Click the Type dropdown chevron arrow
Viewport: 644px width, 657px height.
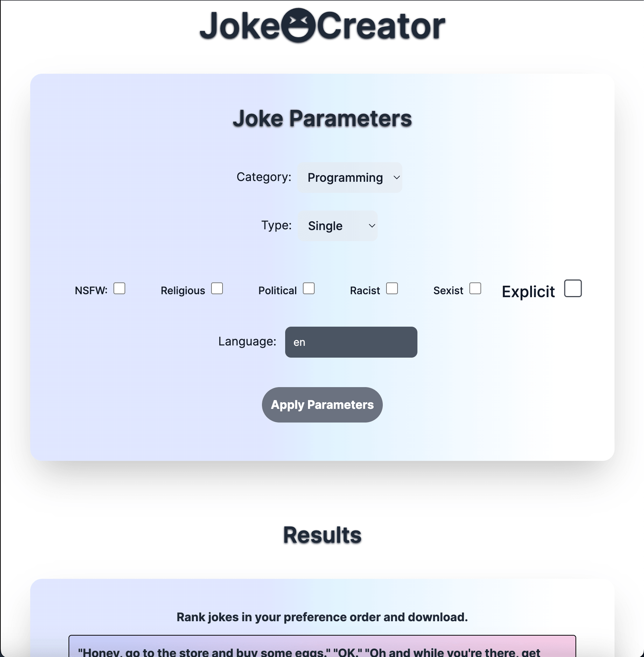[x=372, y=226]
